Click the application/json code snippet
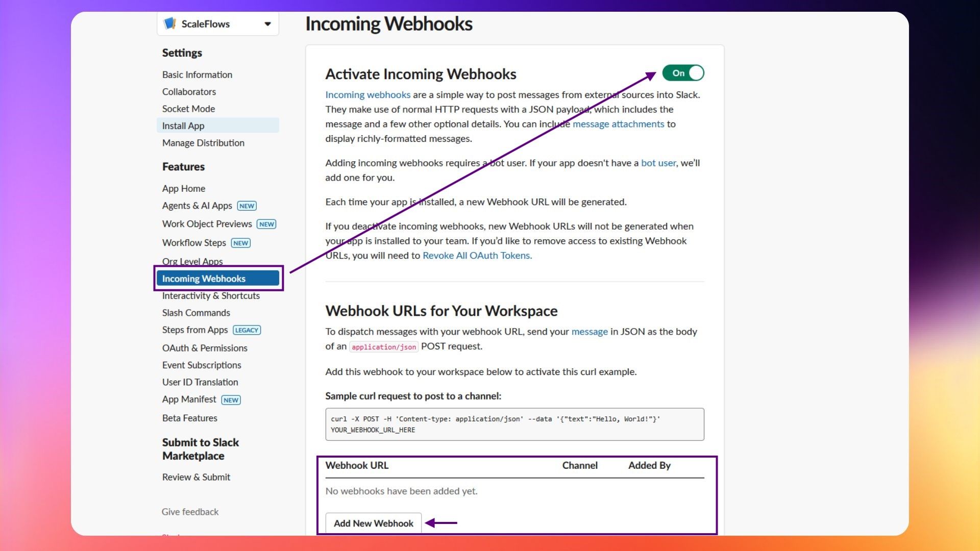 (384, 347)
